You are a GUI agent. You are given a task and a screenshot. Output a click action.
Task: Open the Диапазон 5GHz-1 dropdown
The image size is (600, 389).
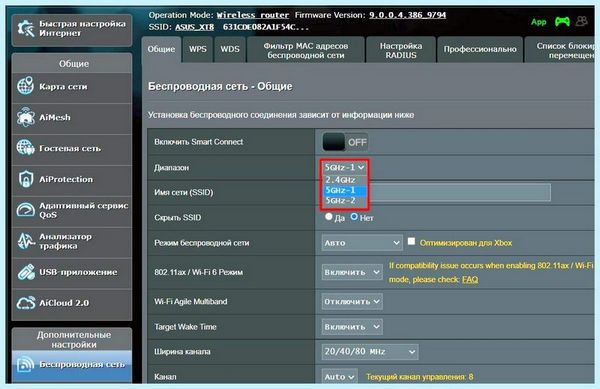344,168
